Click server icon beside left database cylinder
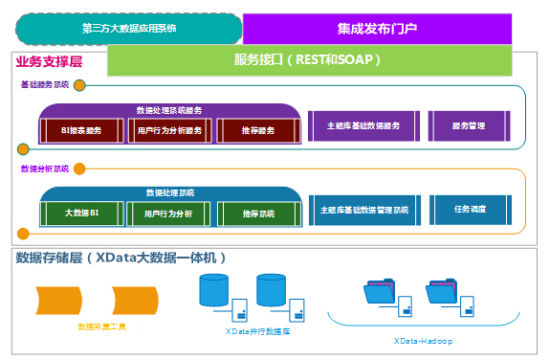Image resolution: width=550 pixels, height=360 pixels. click(240, 310)
